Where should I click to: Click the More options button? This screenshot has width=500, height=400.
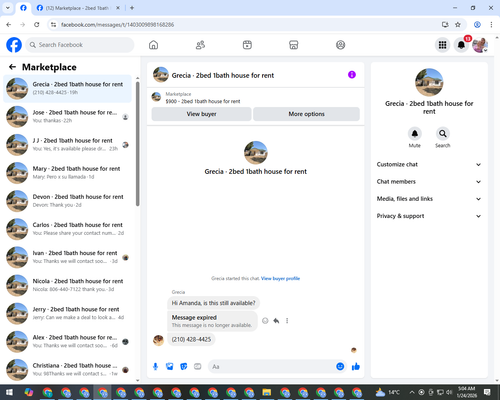(x=306, y=114)
